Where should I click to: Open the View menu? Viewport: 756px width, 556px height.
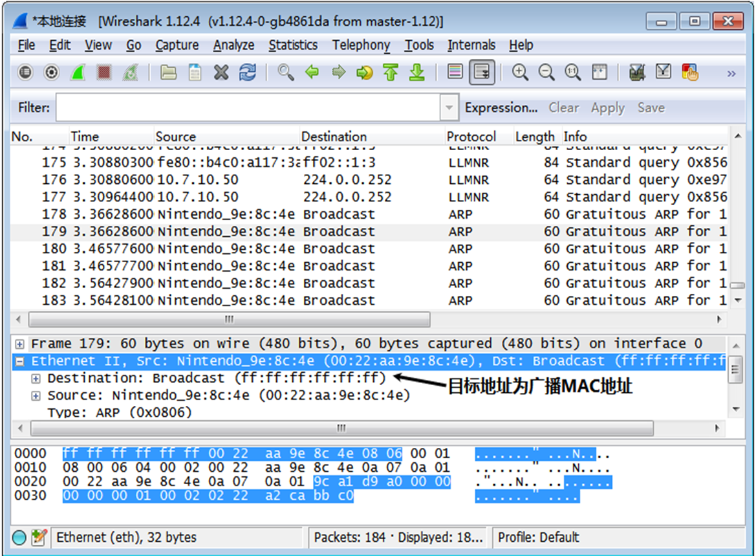pos(98,45)
